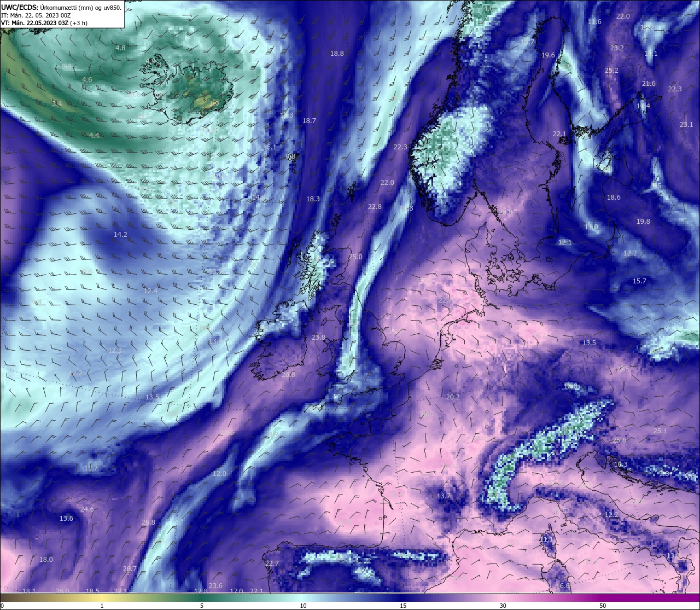Click the colorbar tick label 50
Viewport: 700px width, 610px height.
tap(603, 606)
